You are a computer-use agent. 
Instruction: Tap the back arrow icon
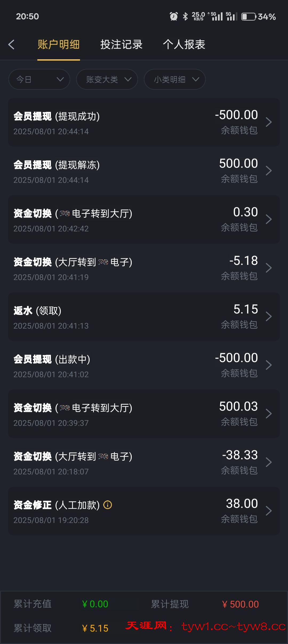(11, 45)
